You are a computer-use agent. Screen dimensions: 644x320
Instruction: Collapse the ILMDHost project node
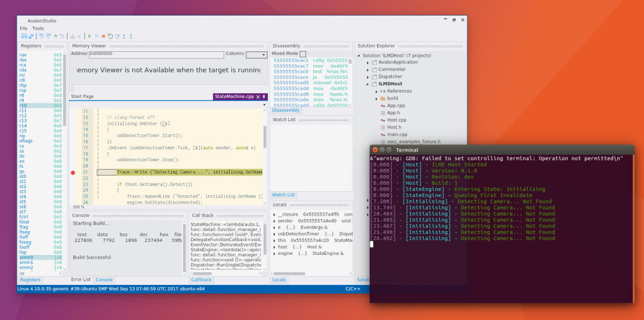(368, 84)
